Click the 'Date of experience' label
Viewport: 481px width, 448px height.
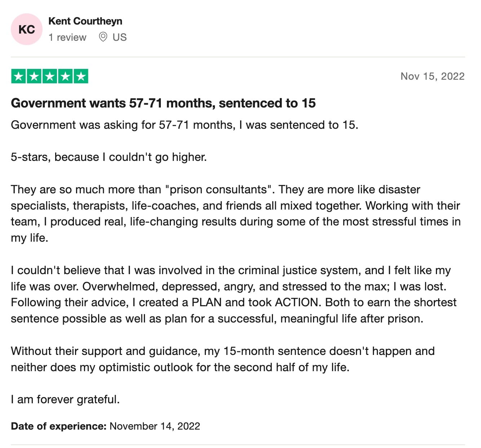[59, 426]
